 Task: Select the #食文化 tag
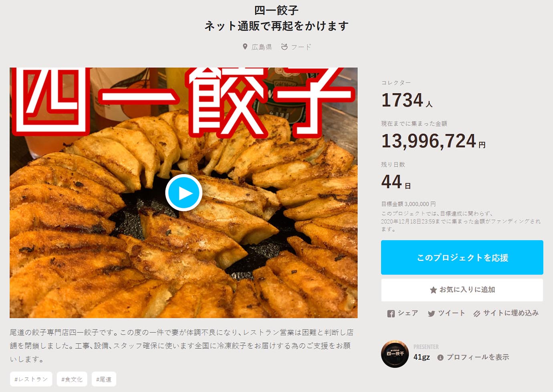(72, 379)
